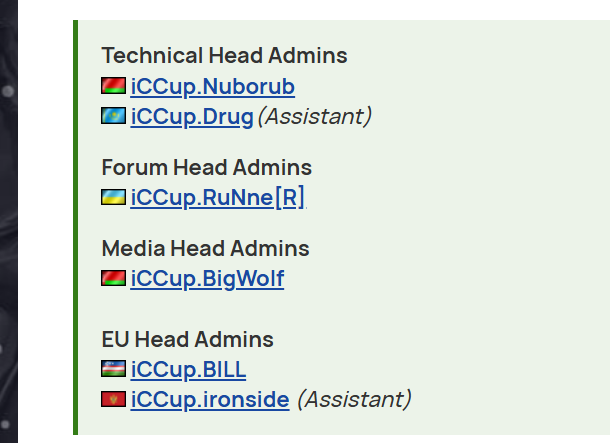Viewport: 610px width, 443px height.
Task: Open the iCCup.Nuborub profile link
Action: point(212,86)
